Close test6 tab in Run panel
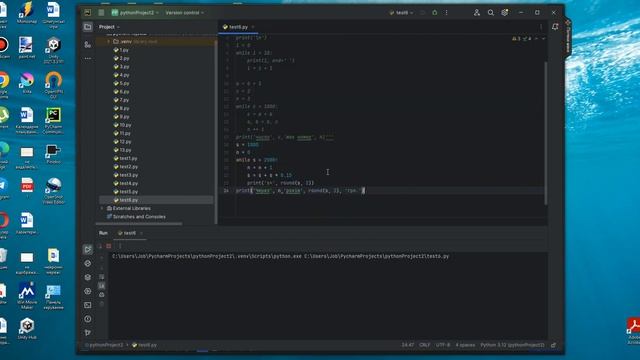This screenshot has height=360, width=640. (x=141, y=233)
